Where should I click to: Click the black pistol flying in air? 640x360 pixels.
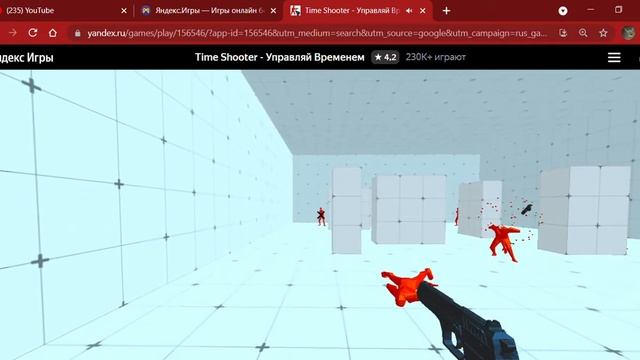click(x=527, y=209)
